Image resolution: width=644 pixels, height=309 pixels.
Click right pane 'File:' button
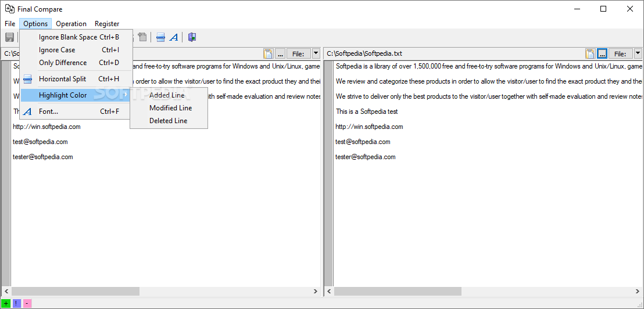pos(621,53)
